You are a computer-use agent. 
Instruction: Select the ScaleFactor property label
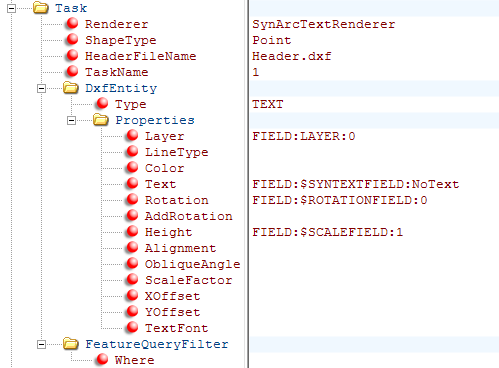(189, 280)
